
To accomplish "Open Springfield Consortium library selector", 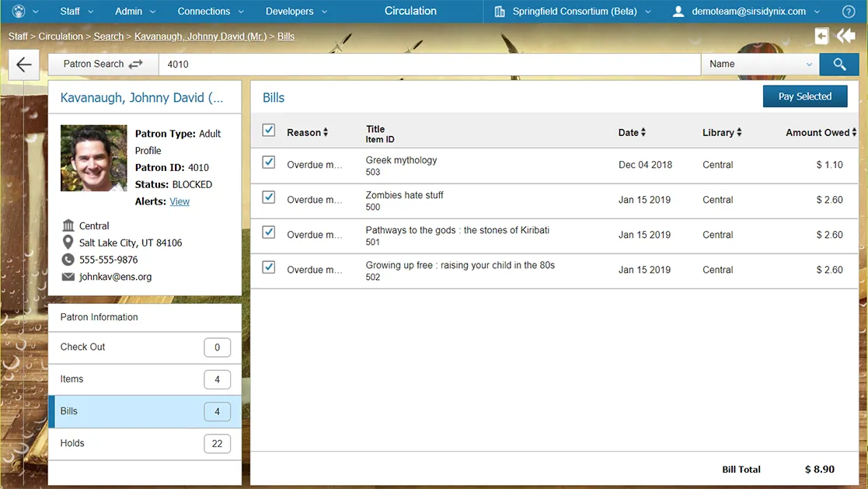I will click(x=573, y=11).
